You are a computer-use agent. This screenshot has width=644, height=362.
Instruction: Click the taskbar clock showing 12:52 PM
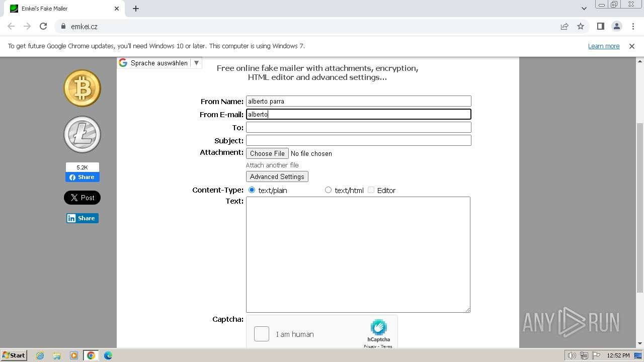coord(618,355)
